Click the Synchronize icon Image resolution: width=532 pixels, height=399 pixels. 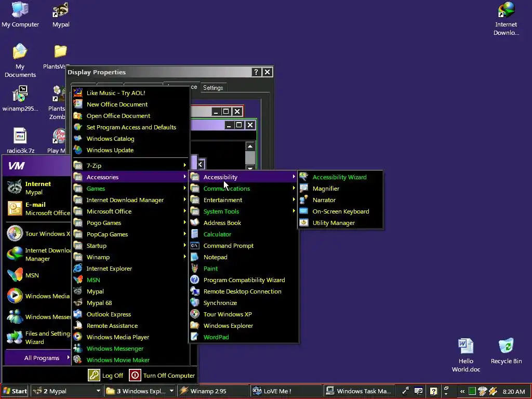(195, 303)
